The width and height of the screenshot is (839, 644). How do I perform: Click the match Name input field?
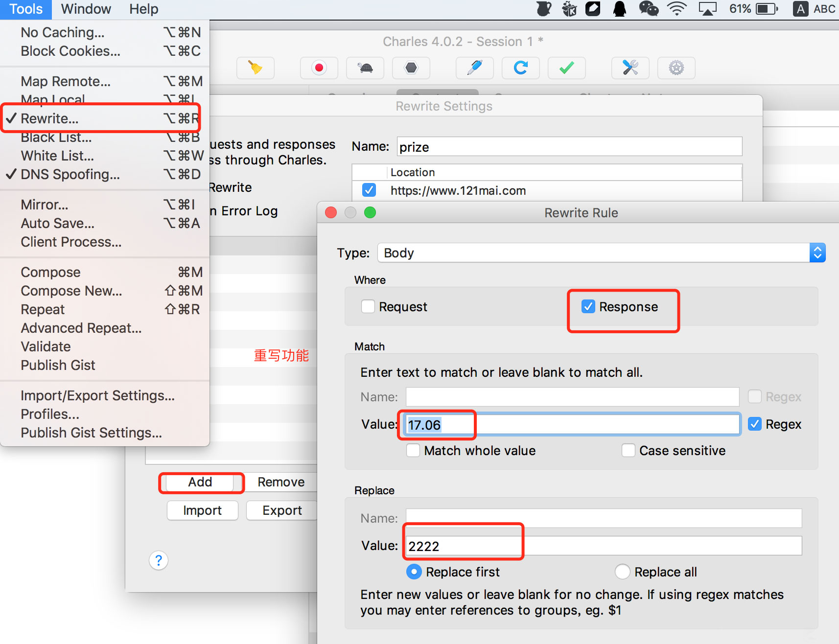pos(572,397)
